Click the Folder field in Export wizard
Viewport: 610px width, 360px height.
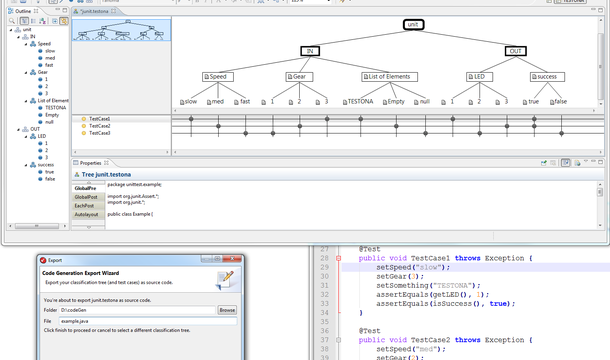[x=137, y=310]
